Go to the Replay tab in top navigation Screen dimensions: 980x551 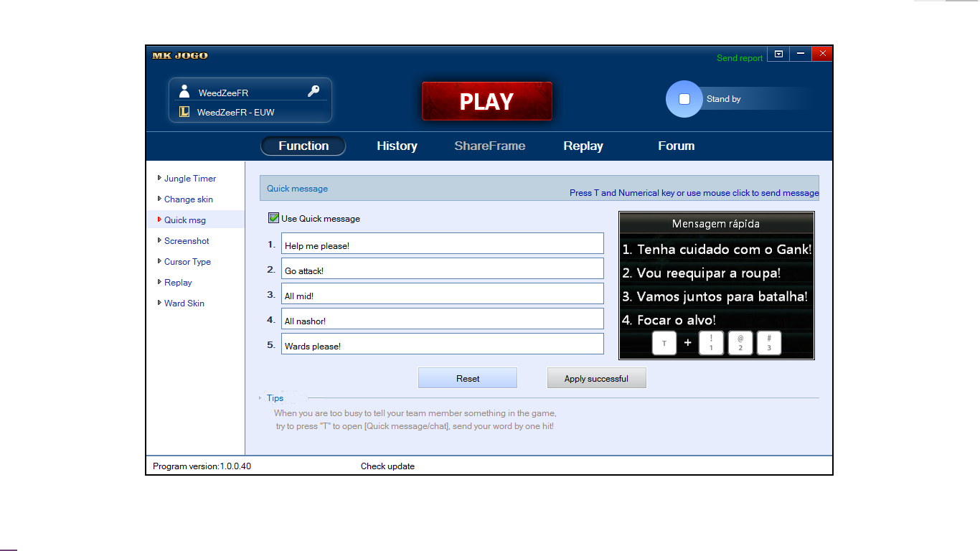[583, 146]
